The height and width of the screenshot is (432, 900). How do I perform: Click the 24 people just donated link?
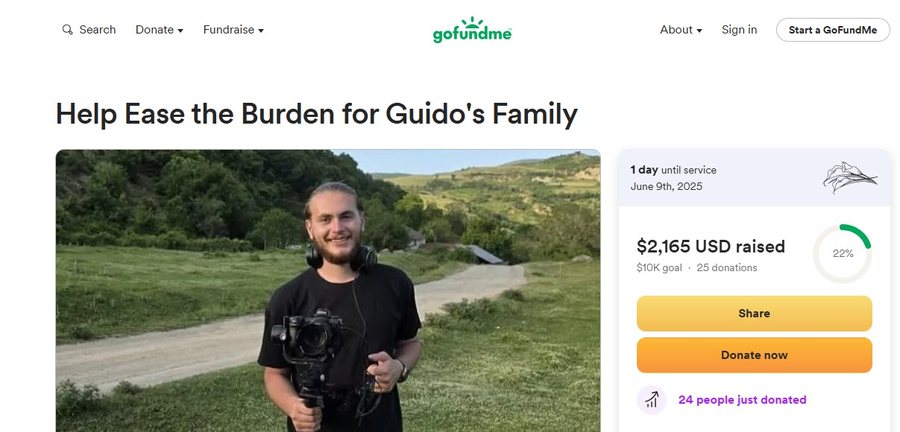pyautogui.click(x=742, y=400)
